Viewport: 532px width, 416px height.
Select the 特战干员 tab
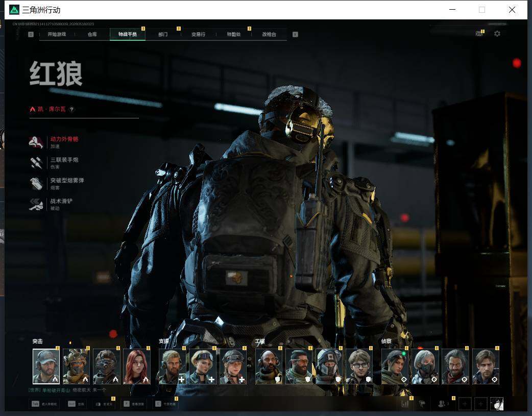pyautogui.click(x=128, y=34)
